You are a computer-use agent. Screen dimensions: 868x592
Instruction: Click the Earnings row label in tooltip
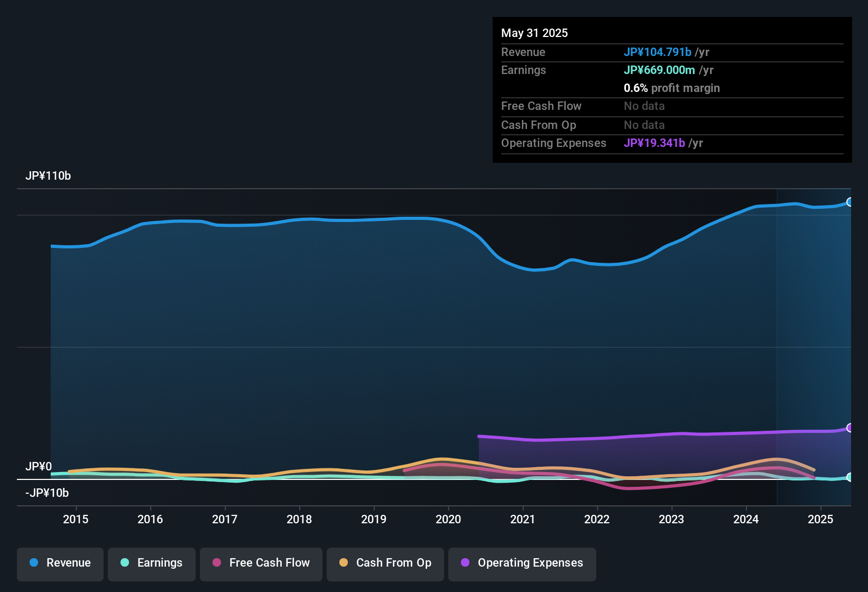pyautogui.click(x=523, y=70)
